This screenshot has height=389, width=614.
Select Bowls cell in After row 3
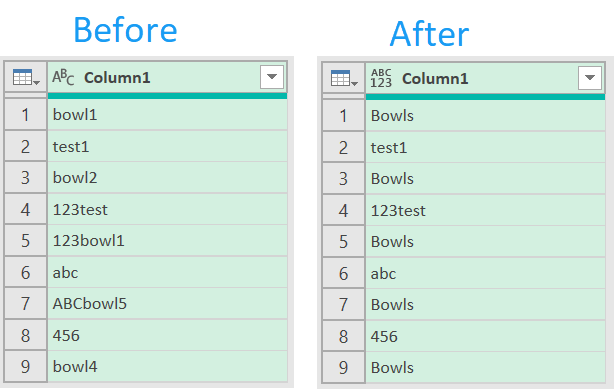pyautogui.click(x=485, y=179)
